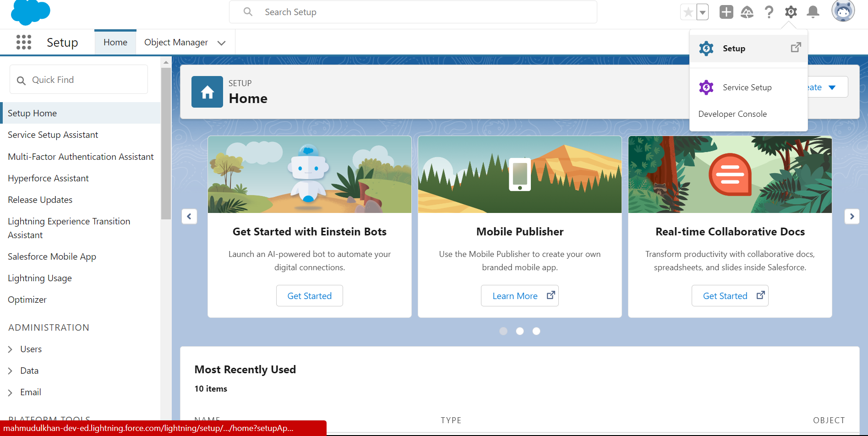Switch to the Home tab
Screen dimensions: 868x436
pos(115,42)
